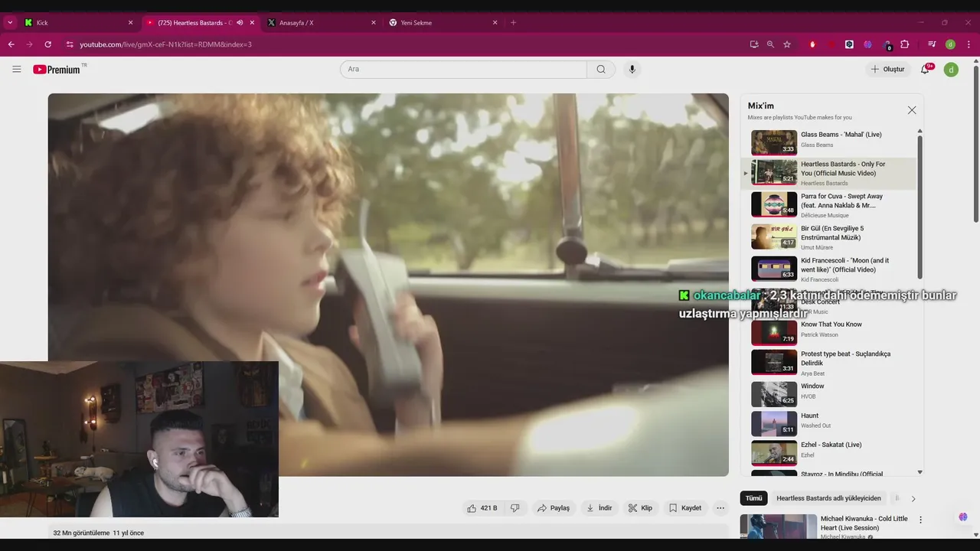This screenshot has height=551, width=980.
Task: Select the Tümü filter chip
Action: pyautogui.click(x=754, y=498)
